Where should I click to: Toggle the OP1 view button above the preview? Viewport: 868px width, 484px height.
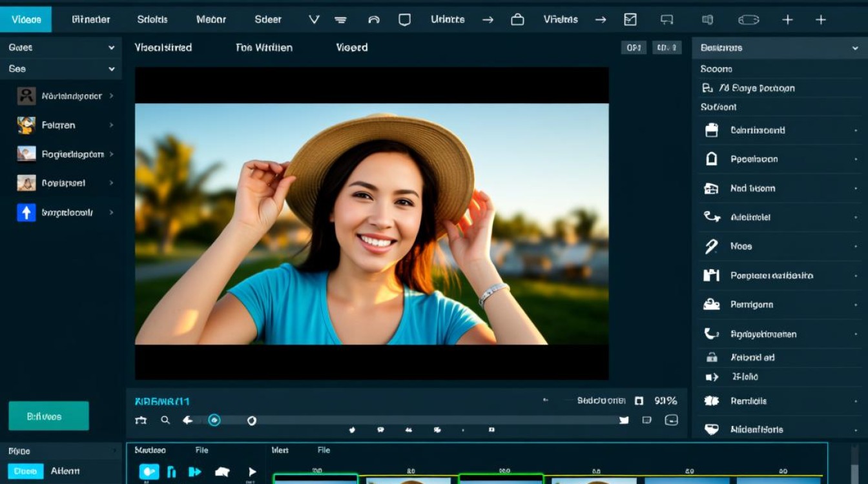pyautogui.click(x=633, y=48)
